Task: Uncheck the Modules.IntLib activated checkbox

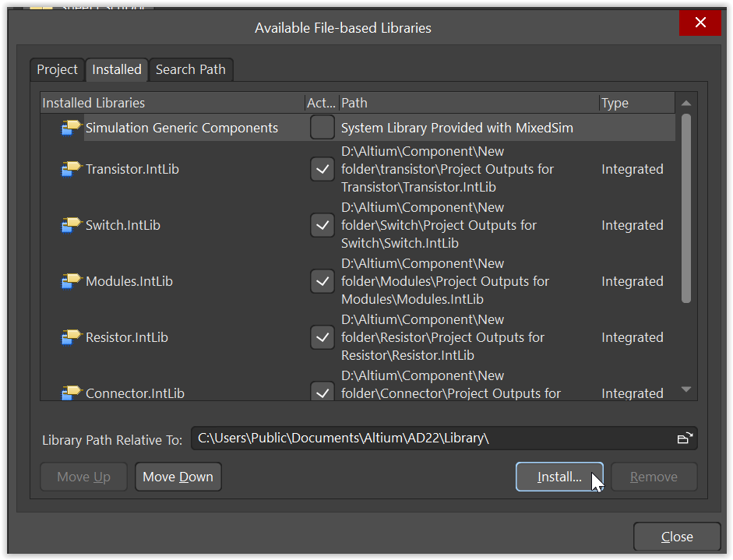Action: coord(322,281)
